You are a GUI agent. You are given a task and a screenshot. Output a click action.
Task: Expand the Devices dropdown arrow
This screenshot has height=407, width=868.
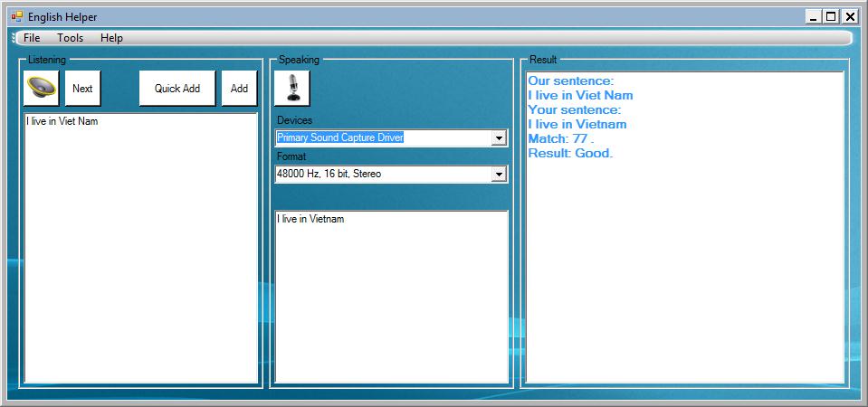pyautogui.click(x=499, y=138)
